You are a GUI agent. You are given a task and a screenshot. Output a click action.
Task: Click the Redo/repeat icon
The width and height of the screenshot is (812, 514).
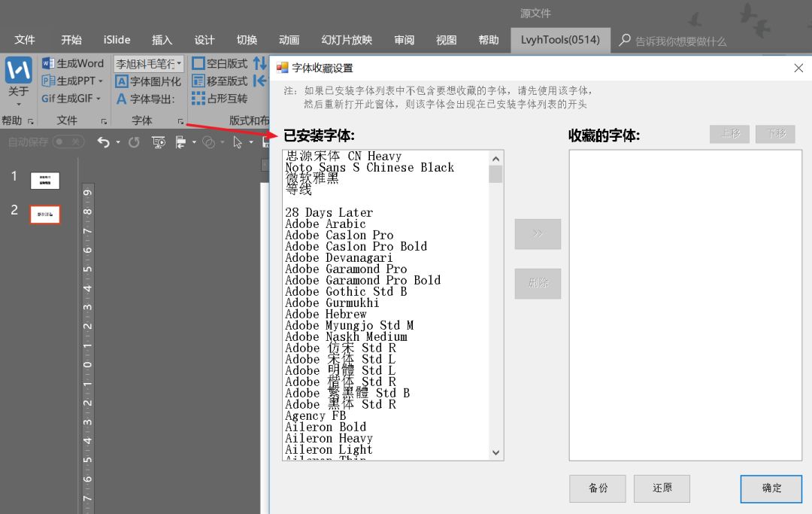tap(134, 142)
